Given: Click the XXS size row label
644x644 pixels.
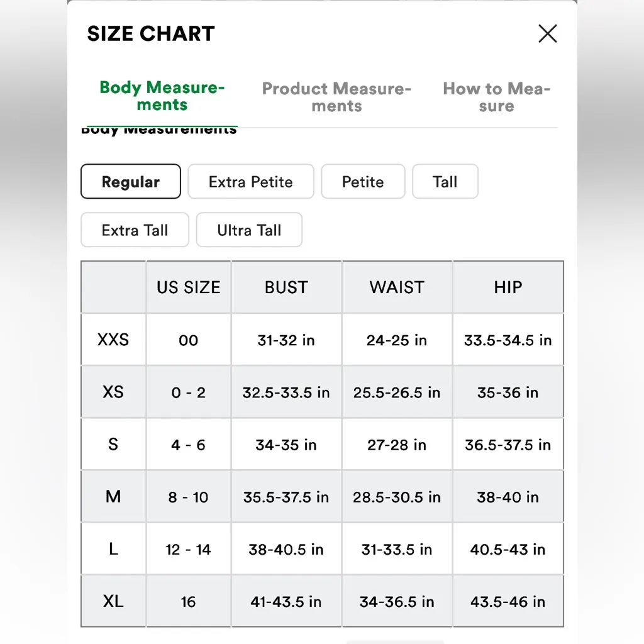Looking at the screenshot, I should click(113, 340).
